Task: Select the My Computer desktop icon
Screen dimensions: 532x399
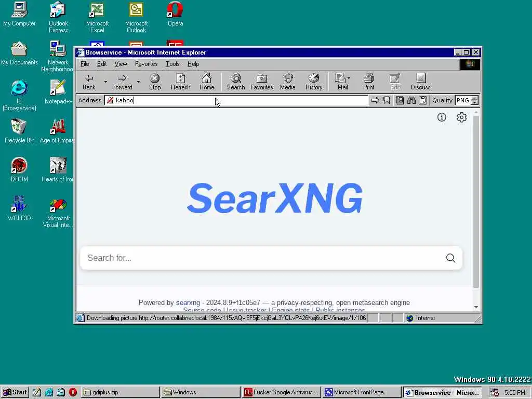Action: tap(19, 14)
